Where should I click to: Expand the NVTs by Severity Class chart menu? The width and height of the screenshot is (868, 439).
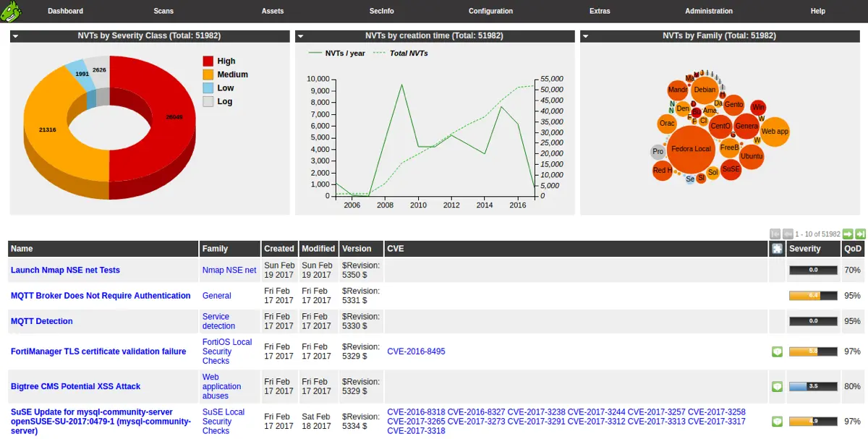(15, 35)
